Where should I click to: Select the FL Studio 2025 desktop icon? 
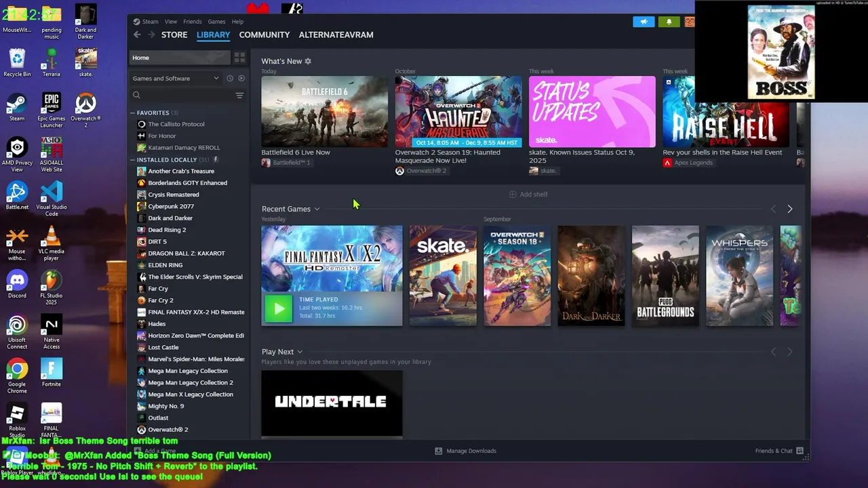(52, 287)
